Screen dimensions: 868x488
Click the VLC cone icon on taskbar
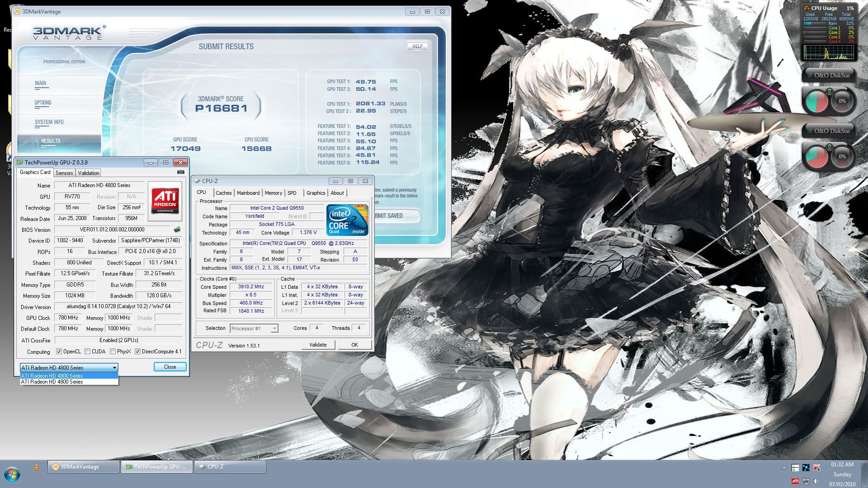click(x=37, y=467)
